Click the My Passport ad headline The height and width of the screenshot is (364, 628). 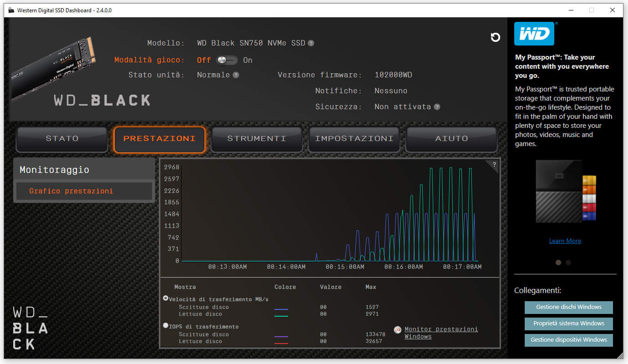562,66
